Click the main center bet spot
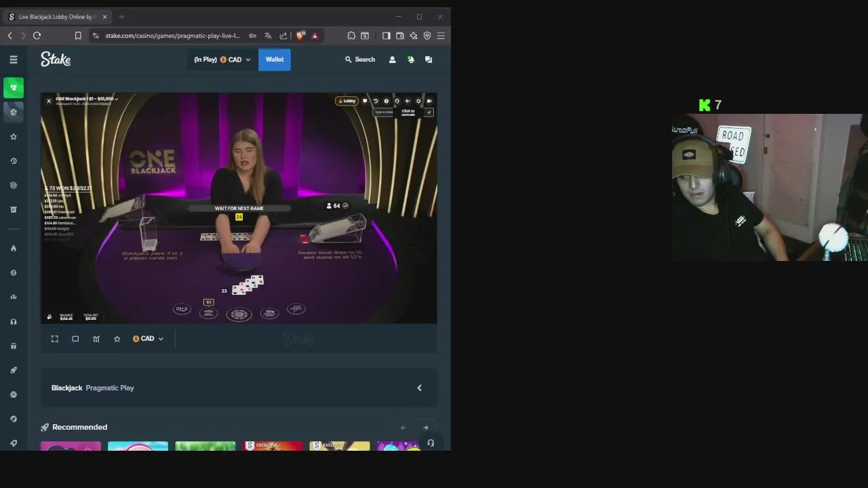Image resolution: width=868 pixels, height=488 pixels. coord(239,314)
